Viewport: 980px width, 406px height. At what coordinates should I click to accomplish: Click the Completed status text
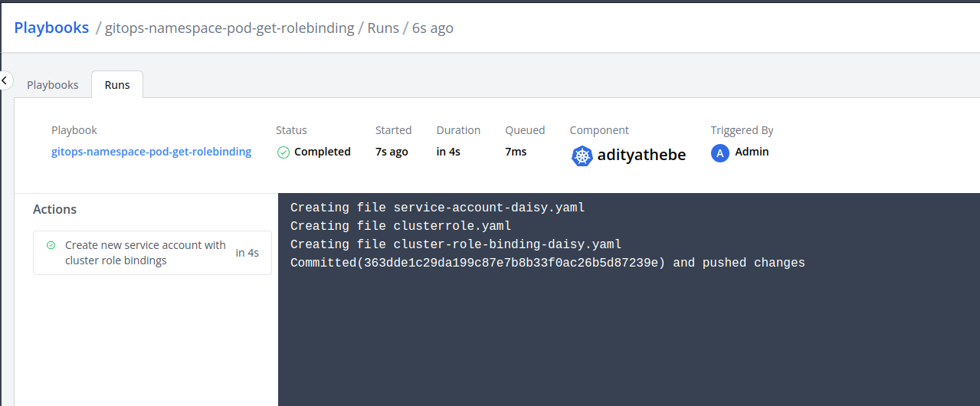coord(322,152)
